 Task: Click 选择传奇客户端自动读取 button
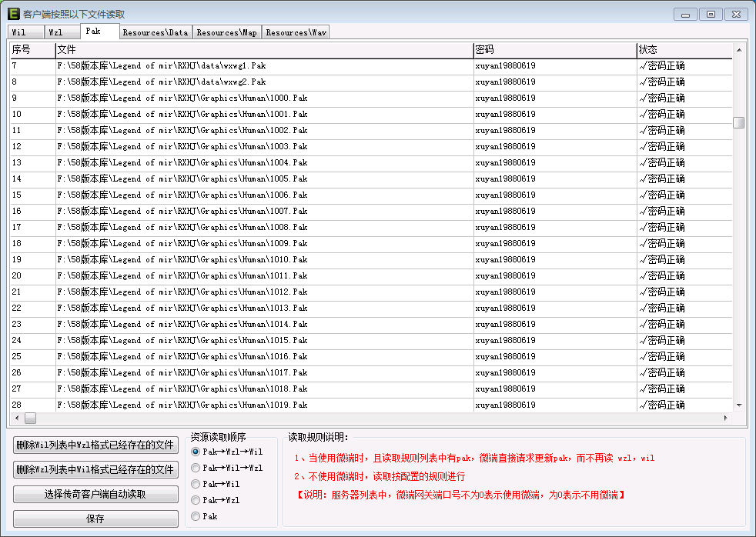coord(95,495)
